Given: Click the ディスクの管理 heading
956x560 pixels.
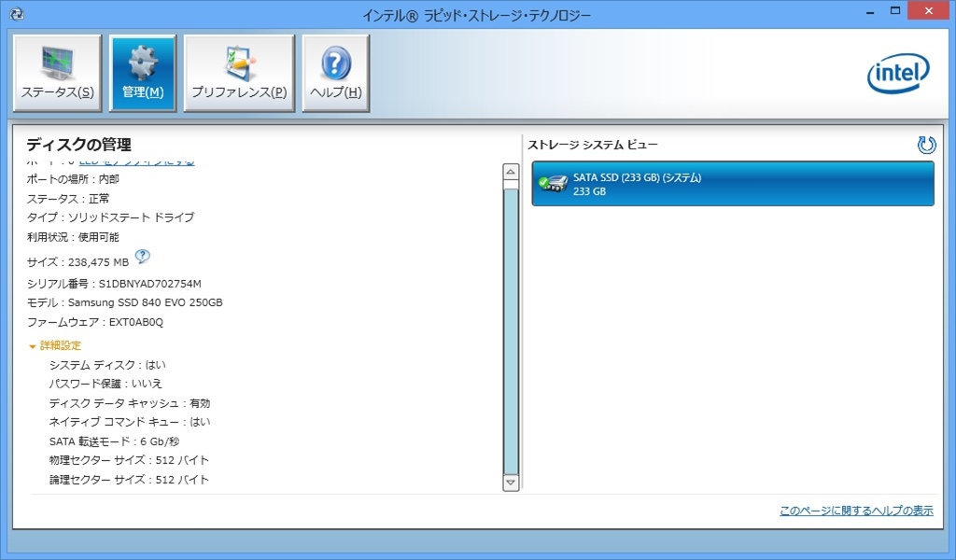Looking at the screenshot, I should pyautogui.click(x=78, y=145).
